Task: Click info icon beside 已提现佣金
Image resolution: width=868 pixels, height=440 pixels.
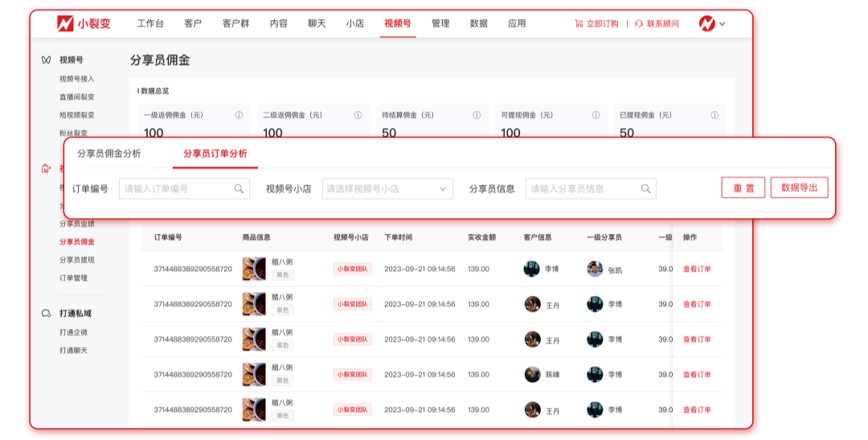Action: (714, 115)
